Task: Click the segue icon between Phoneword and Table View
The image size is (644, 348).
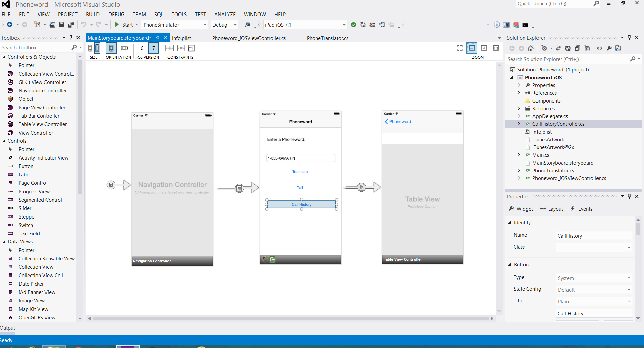Action: coord(361,187)
